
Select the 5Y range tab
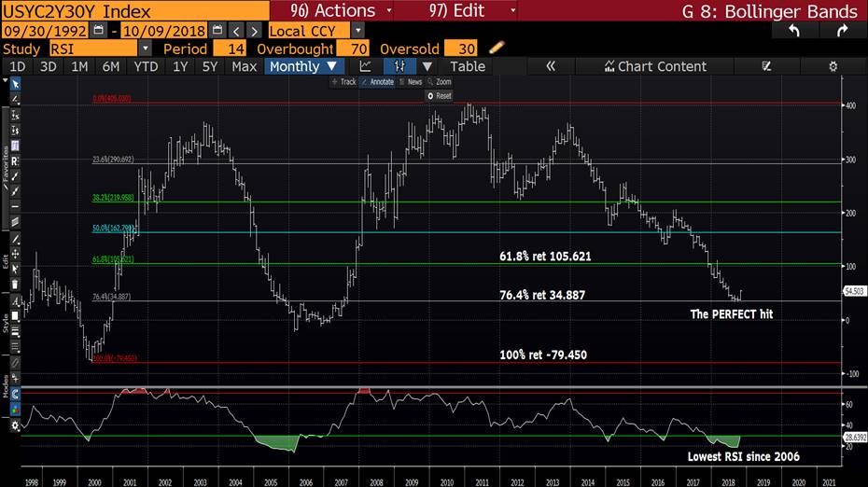[x=210, y=66]
